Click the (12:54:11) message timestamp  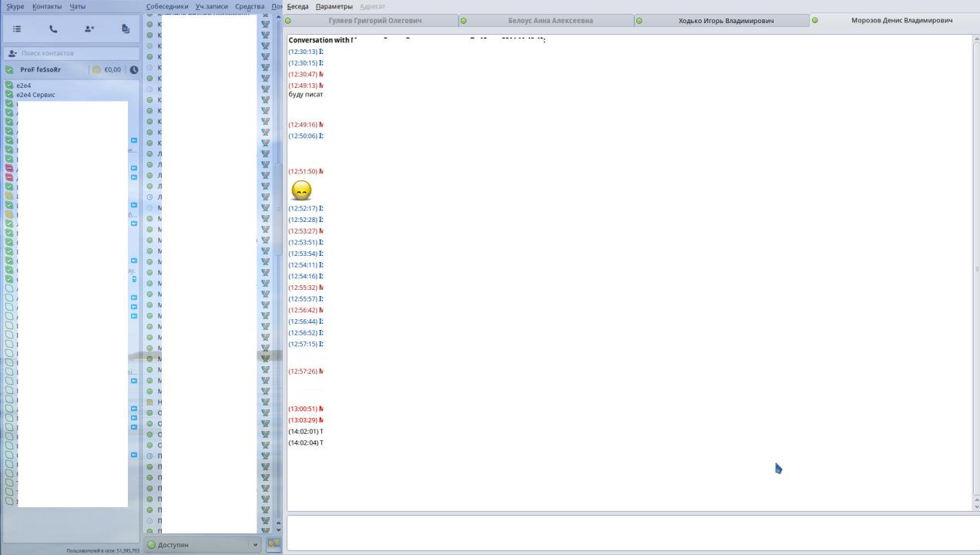303,265
